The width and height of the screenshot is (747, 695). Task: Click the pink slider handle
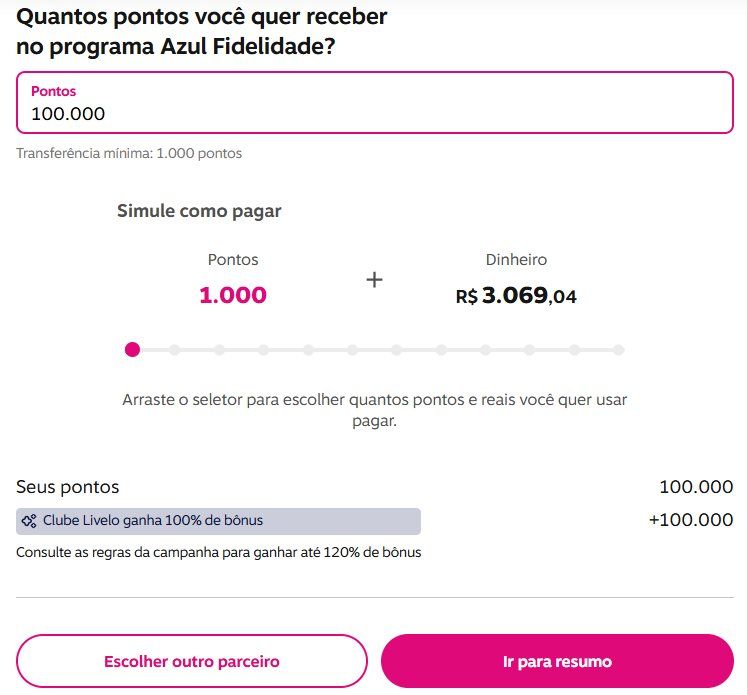click(x=132, y=350)
